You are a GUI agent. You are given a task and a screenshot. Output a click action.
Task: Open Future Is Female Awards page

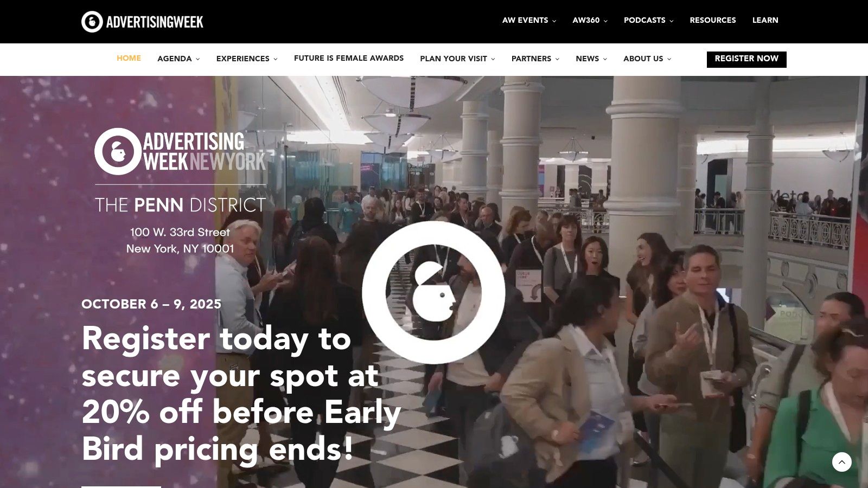click(x=349, y=59)
